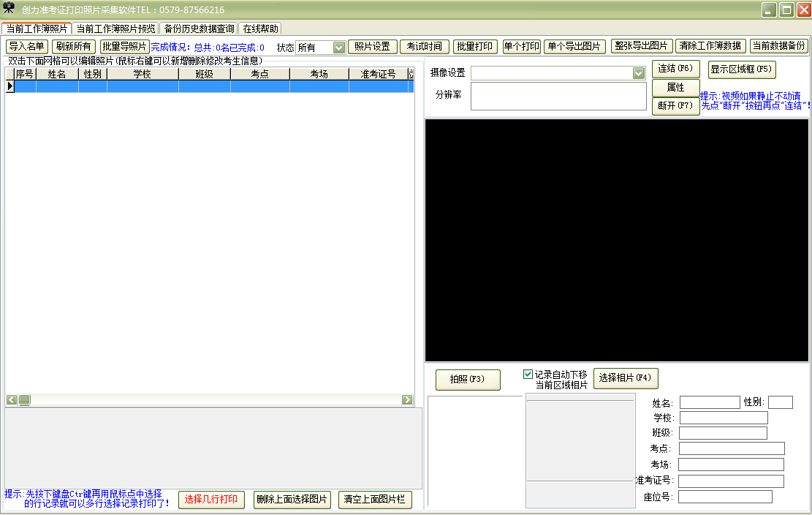812x515 pixels.
Task: Open the 备份历史数据查询 tab
Action: 200,29
